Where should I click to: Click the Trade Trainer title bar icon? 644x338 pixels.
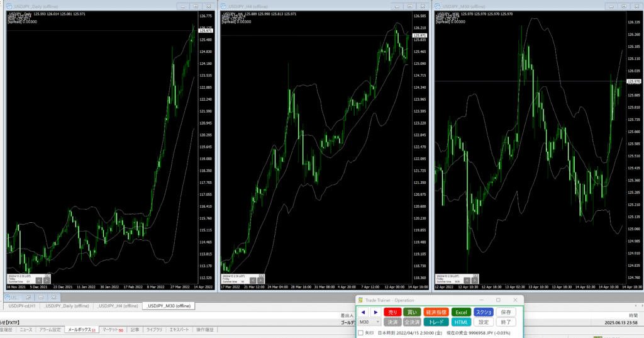click(360, 300)
